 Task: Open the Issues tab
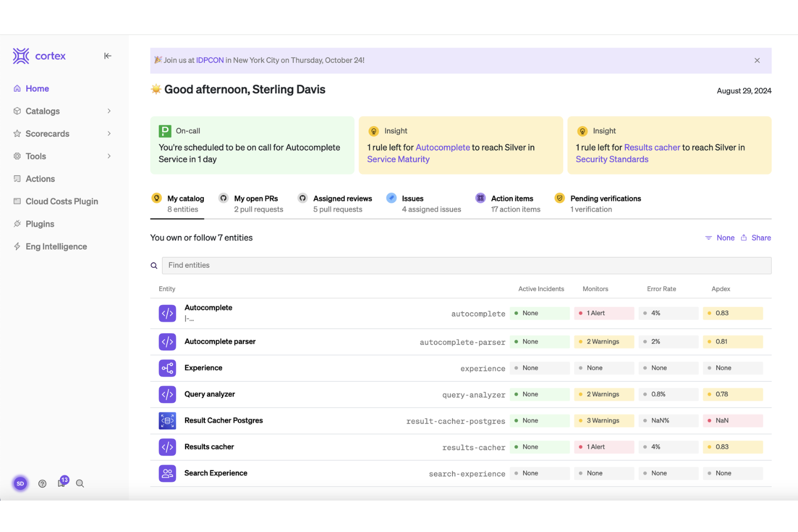click(424, 204)
